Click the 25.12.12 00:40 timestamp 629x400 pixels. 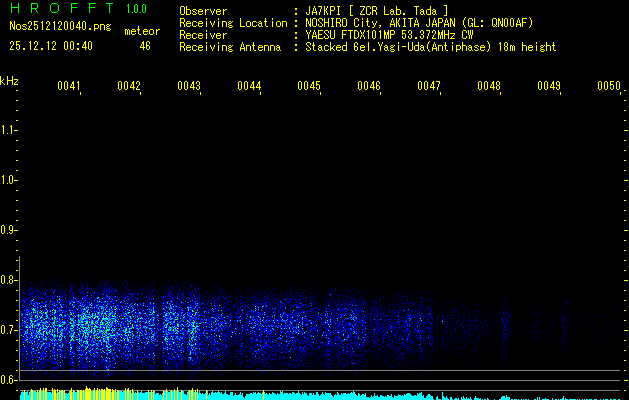point(50,46)
